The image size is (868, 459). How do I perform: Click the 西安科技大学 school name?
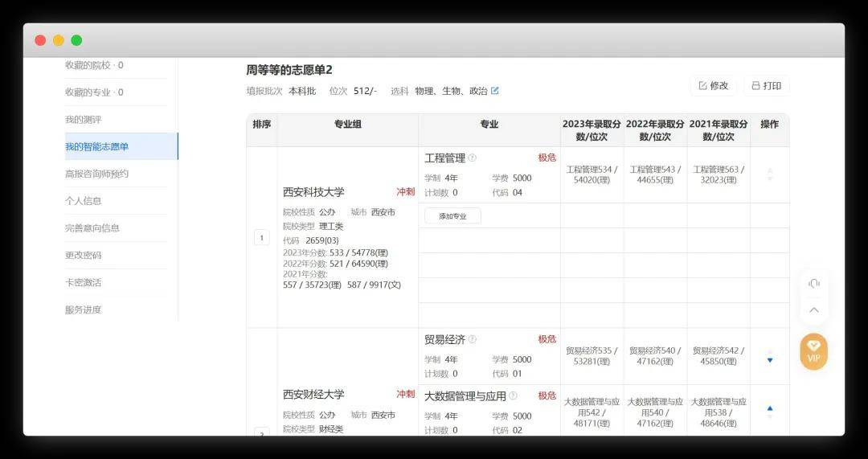(313, 192)
